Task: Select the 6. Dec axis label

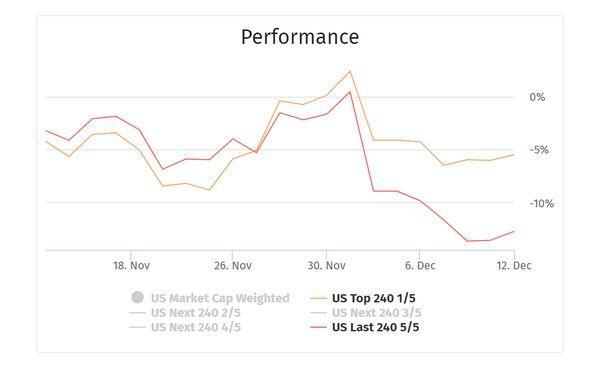Action: (420, 265)
